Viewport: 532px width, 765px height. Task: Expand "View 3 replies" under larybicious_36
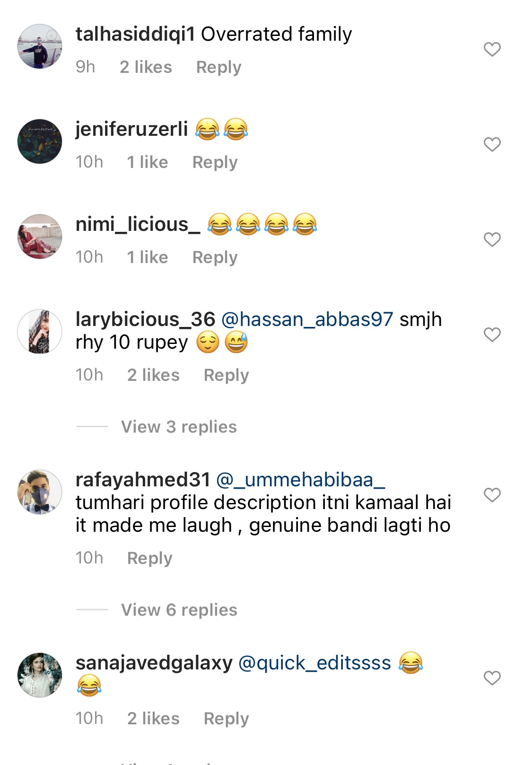click(x=179, y=427)
